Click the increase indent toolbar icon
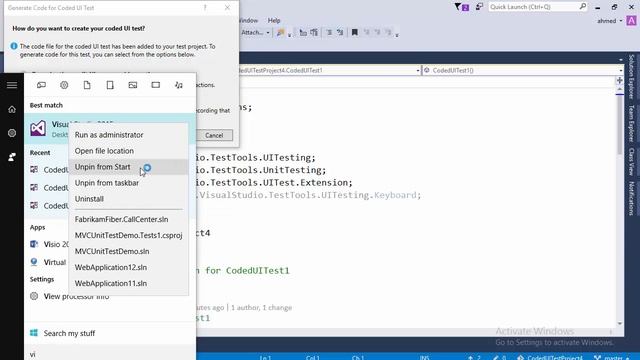 (x=314, y=32)
